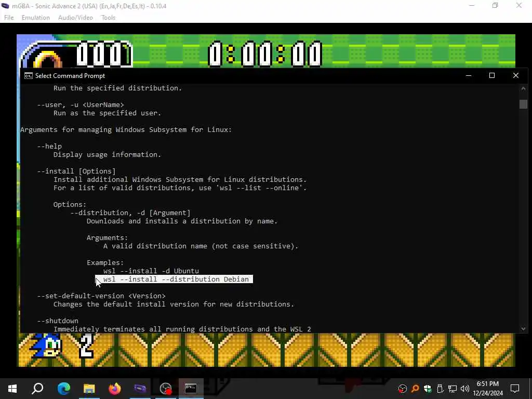Click the Command Prompt scrollbar up arrow

(x=523, y=89)
